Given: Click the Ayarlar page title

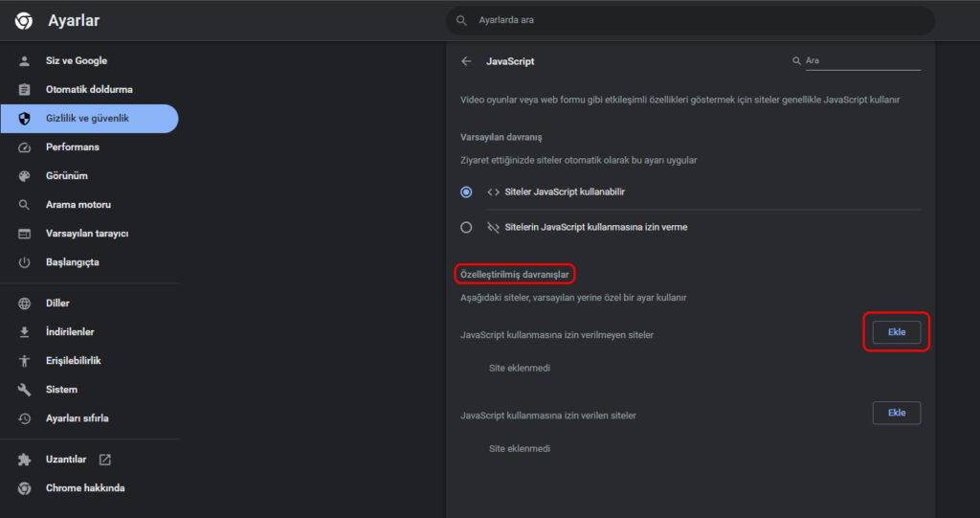Looking at the screenshot, I should click(74, 21).
